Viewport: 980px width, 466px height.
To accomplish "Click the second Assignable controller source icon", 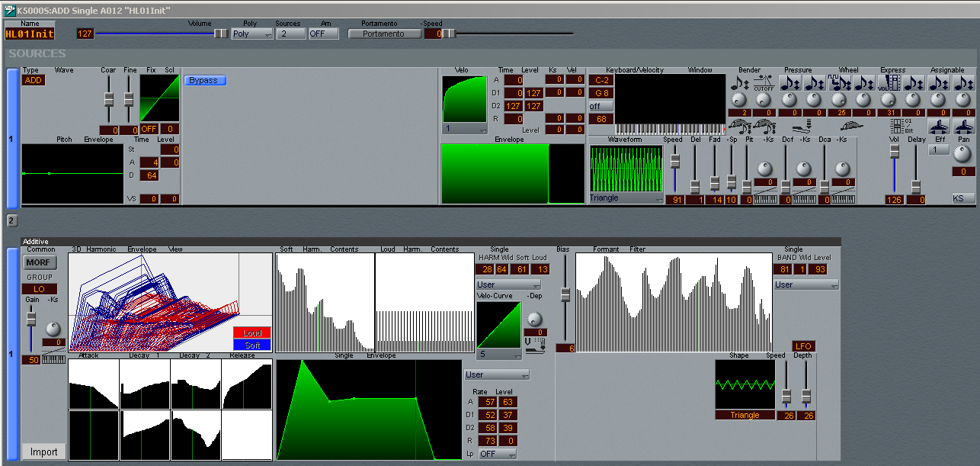I will (x=964, y=127).
